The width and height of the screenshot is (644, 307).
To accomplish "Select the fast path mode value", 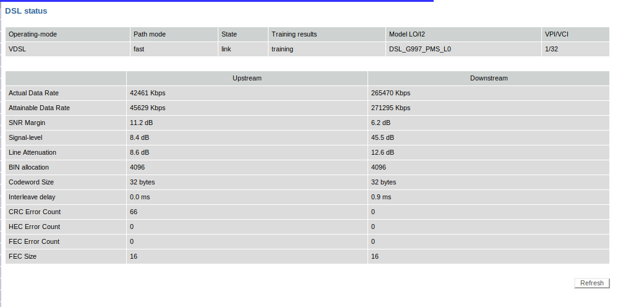I will point(139,49).
